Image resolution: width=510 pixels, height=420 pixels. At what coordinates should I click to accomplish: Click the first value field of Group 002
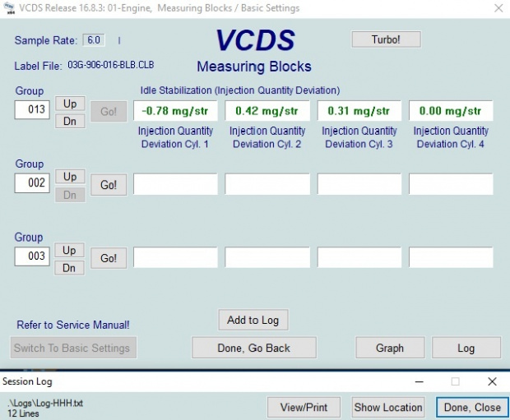[175, 184]
